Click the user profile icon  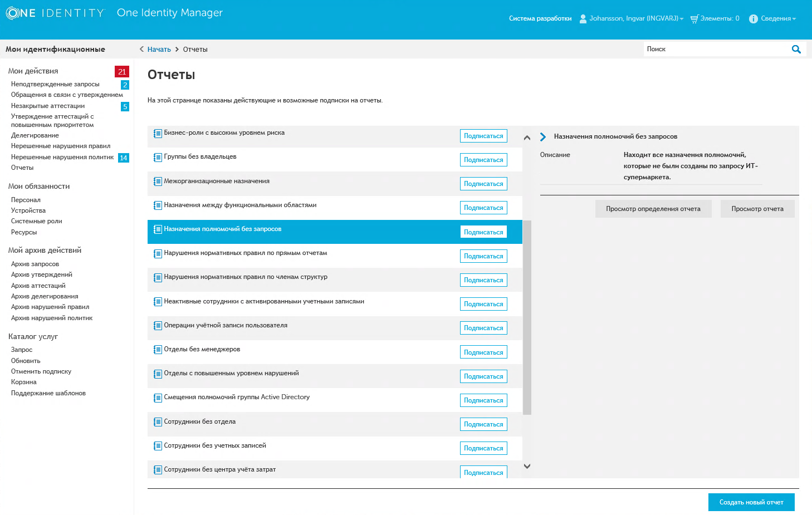coord(583,18)
